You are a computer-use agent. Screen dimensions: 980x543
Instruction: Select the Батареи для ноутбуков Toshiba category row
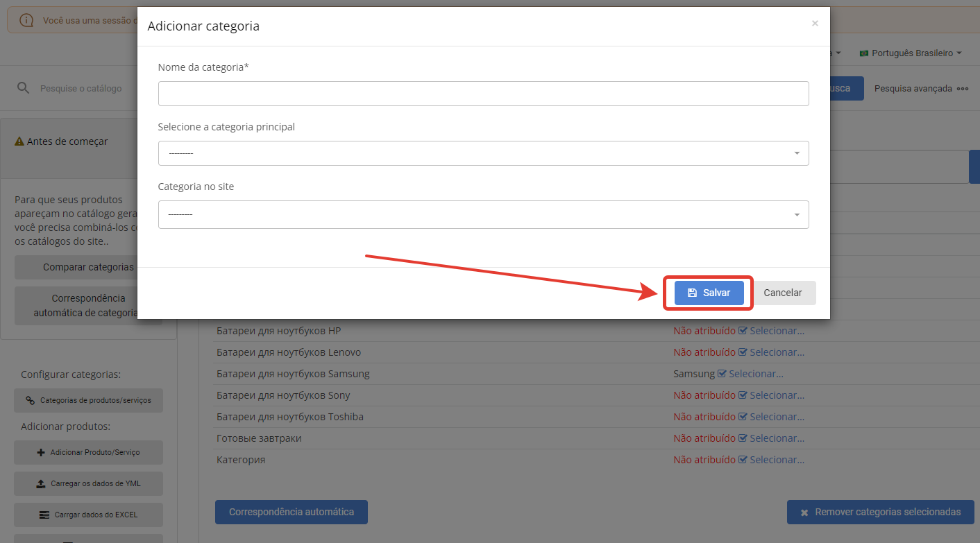pyautogui.click(x=290, y=417)
